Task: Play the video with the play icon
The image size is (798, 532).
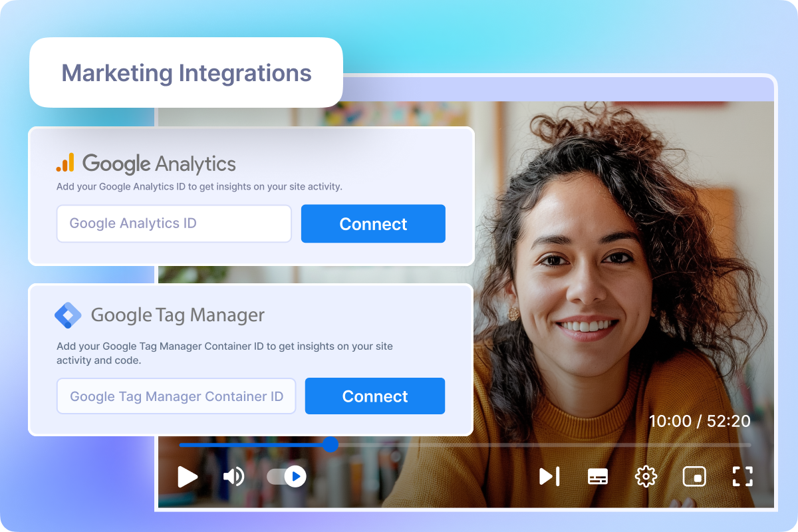Action: coord(188,476)
